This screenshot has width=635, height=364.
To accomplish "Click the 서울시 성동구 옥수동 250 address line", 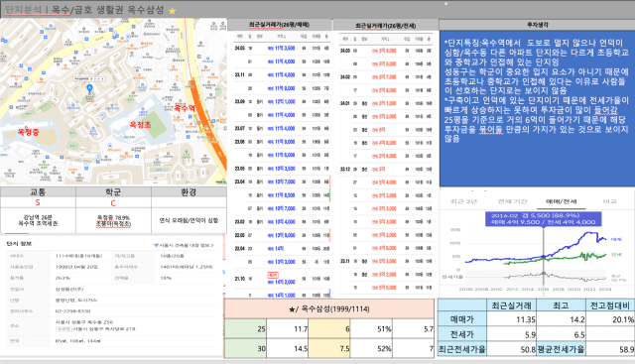I will point(83,322).
